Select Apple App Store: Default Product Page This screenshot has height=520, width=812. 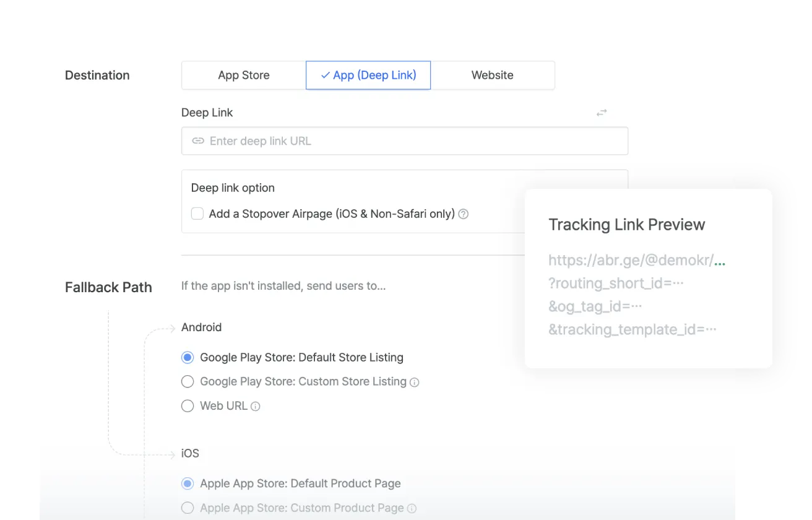click(188, 483)
